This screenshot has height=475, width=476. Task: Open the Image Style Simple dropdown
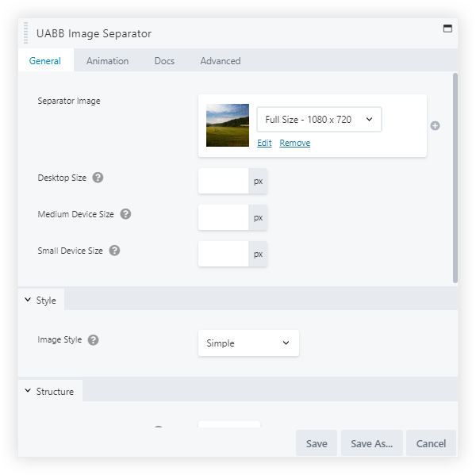click(x=248, y=343)
